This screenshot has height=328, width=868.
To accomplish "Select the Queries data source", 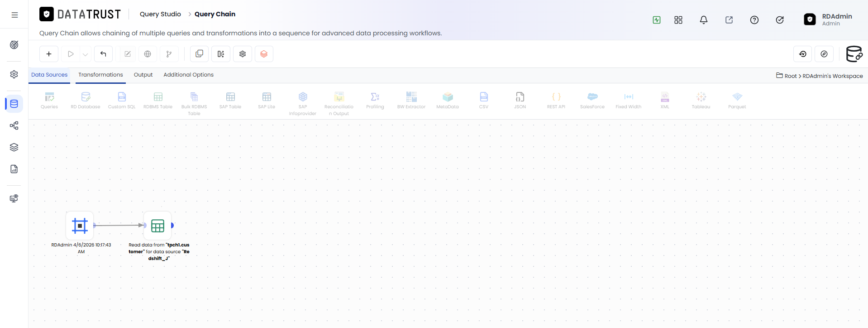I will [49, 101].
